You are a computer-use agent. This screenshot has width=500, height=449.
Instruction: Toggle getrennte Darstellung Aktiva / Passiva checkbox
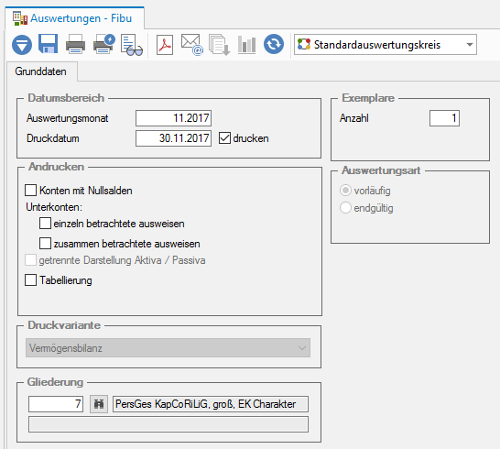pos(31,260)
